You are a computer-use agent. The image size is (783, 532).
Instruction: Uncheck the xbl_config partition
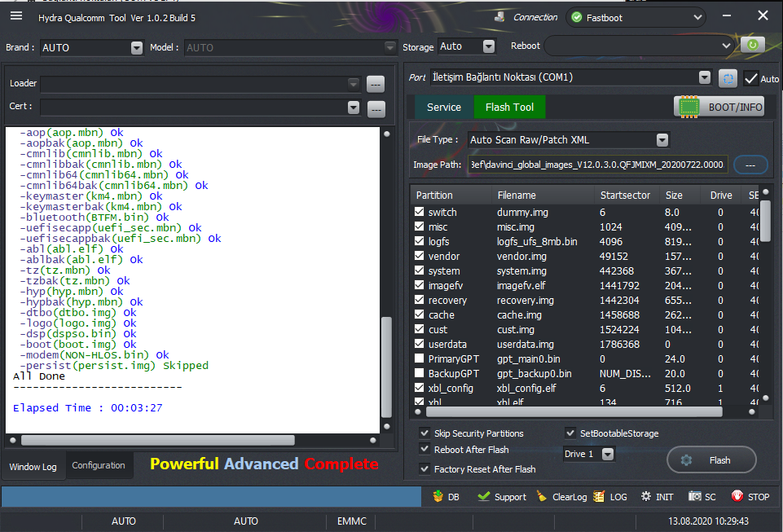[x=420, y=388]
